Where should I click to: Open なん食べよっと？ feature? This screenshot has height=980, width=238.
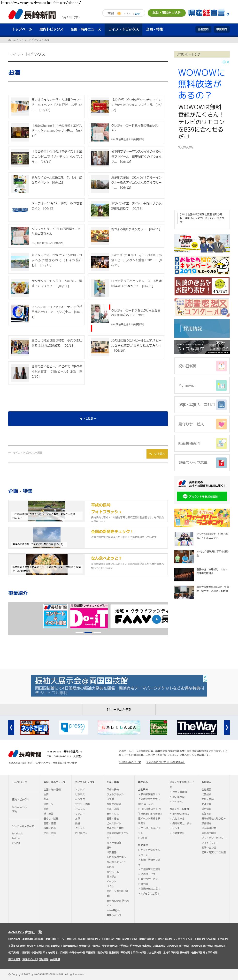coord(88,564)
